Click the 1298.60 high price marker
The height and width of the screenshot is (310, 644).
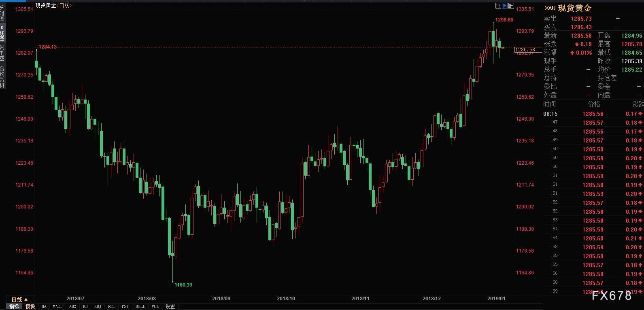[504, 20]
